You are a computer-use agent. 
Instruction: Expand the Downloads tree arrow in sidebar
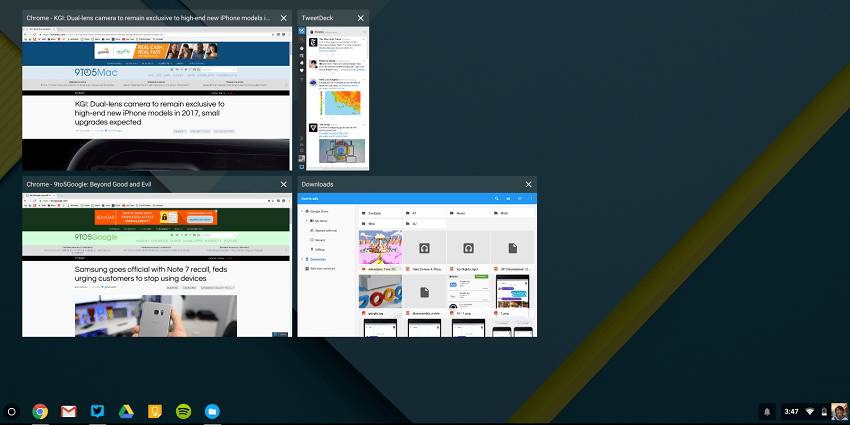(x=302, y=259)
